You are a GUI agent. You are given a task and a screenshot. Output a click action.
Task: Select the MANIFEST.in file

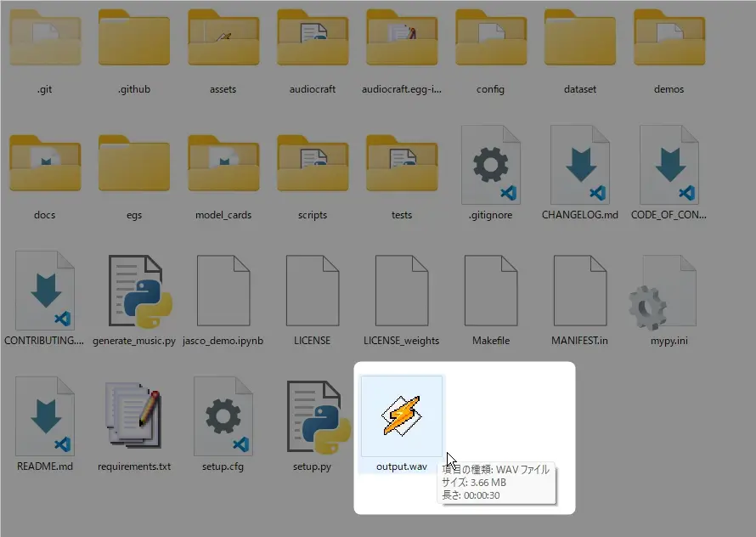click(x=580, y=291)
